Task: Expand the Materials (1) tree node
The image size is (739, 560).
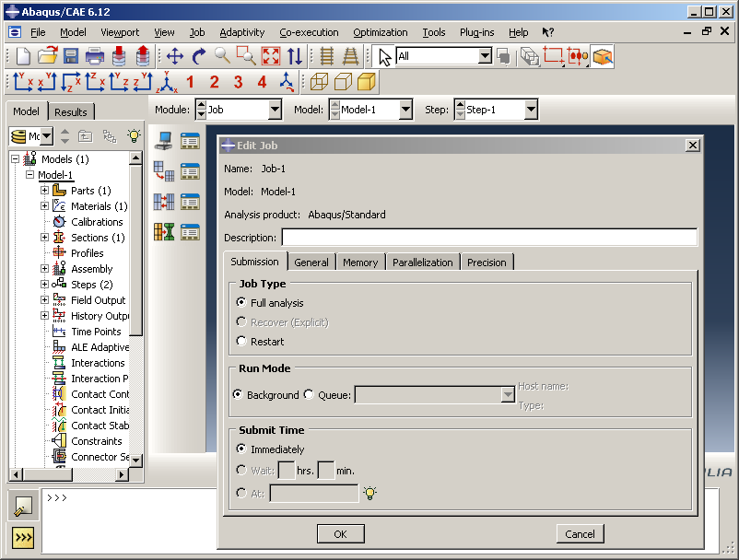Action: pyautogui.click(x=44, y=205)
